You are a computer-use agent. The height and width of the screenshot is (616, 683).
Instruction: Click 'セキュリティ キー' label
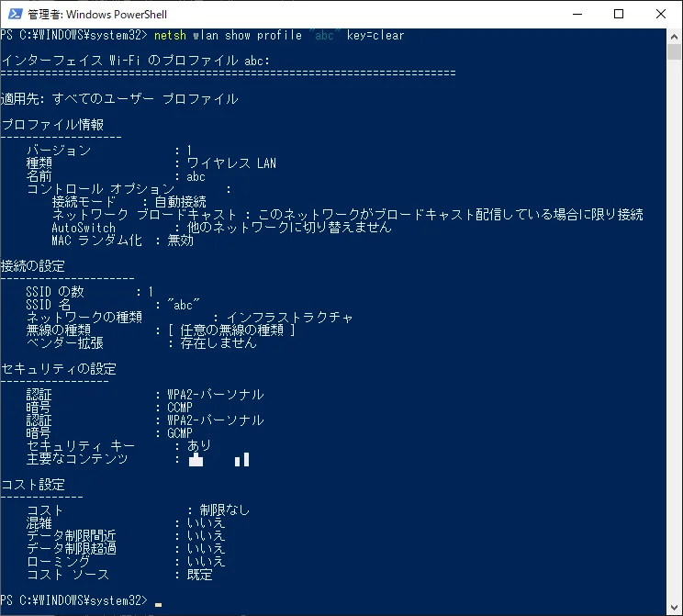click(81, 445)
